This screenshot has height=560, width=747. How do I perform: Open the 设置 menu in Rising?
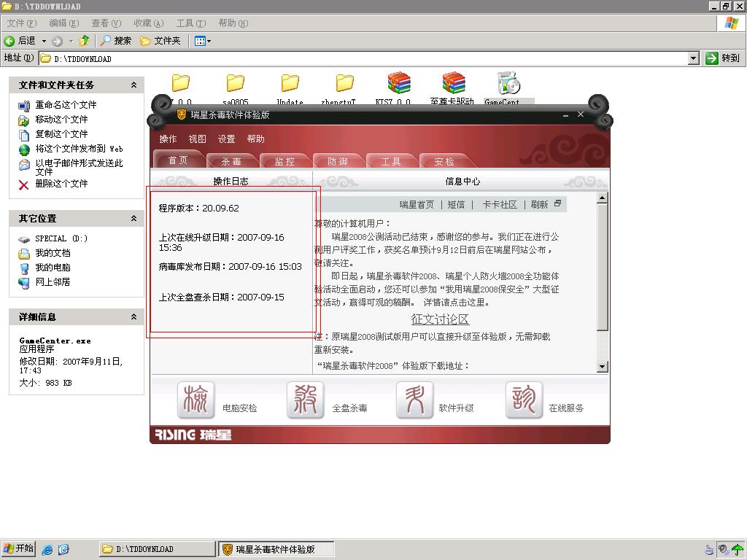point(226,139)
